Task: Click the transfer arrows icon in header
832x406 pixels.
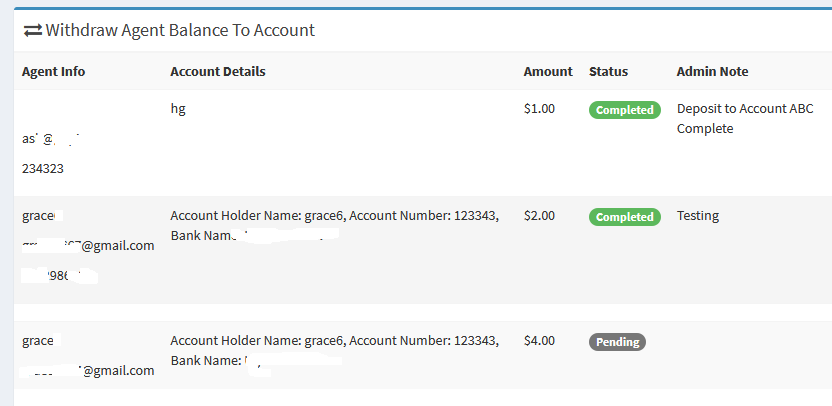Action: click(32, 31)
